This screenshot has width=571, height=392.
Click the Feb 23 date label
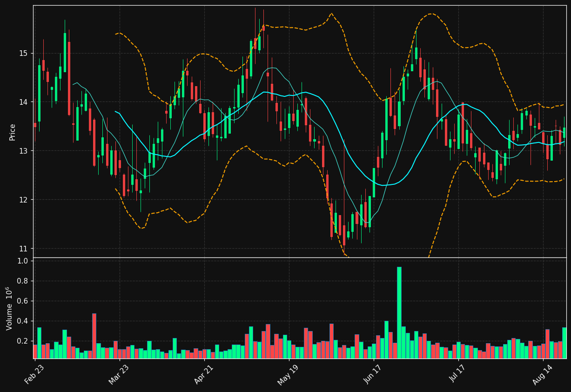[34, 374]
